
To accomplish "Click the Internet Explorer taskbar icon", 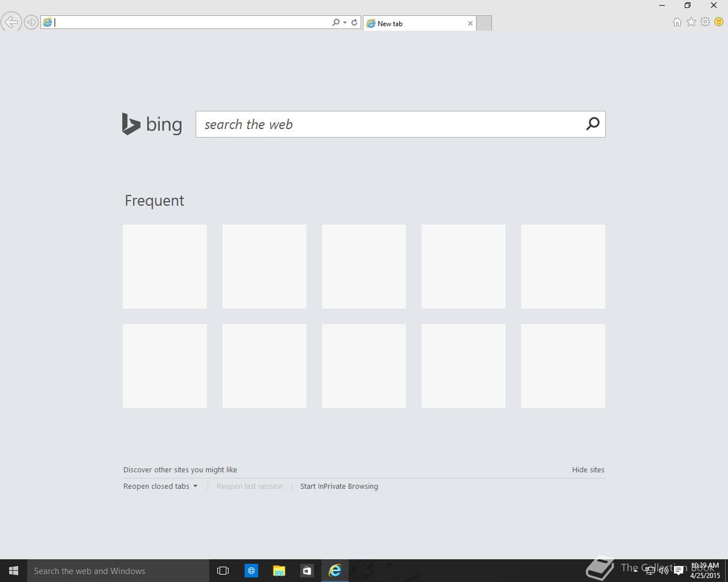I will (334, 571).
